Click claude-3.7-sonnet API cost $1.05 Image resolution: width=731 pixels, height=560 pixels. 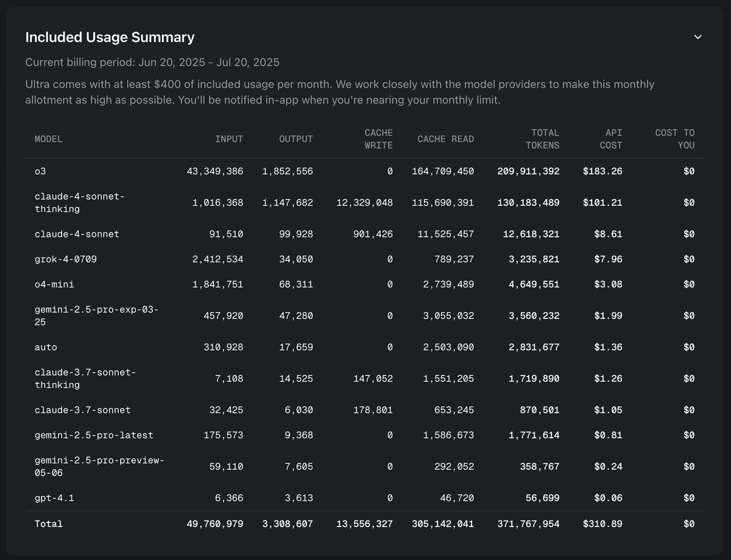click(609, 410)
